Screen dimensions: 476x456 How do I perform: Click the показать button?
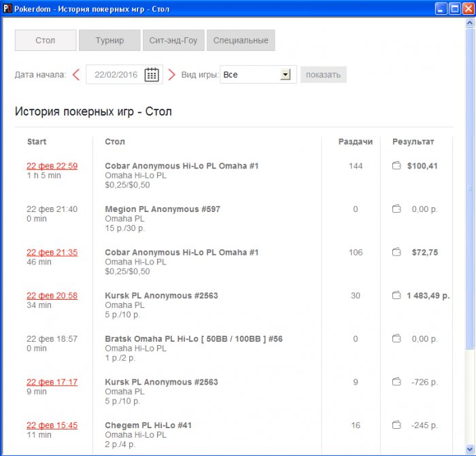(323, 75)
